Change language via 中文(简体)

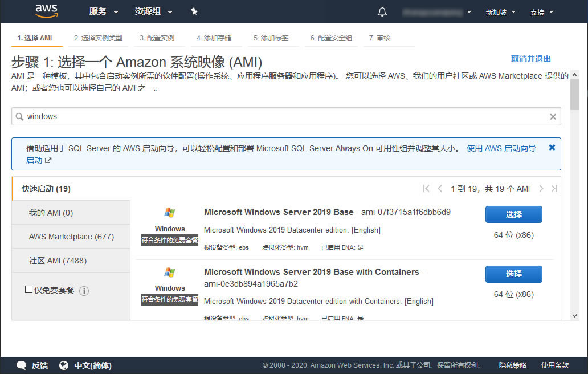point(93,365)
